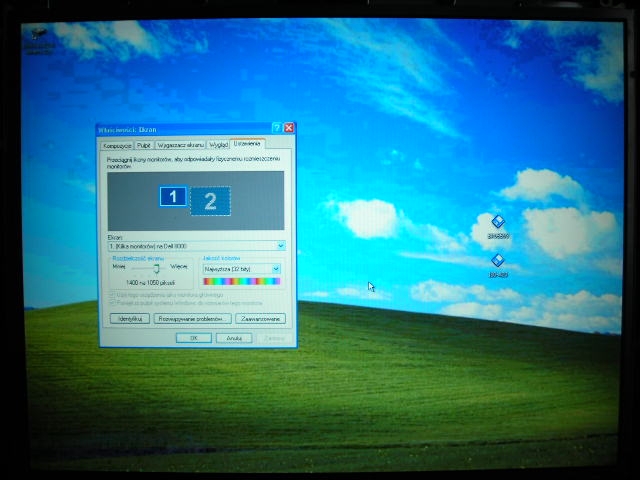Open the Wygaszacz ekranu tab
This screenshot has width=640, height=480.
[180, 145]
